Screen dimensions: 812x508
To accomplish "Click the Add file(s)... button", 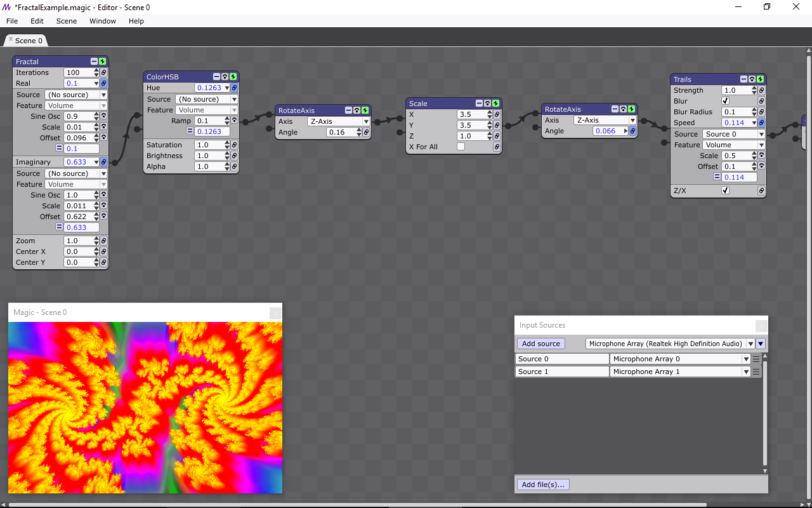I will pos(543,485).
